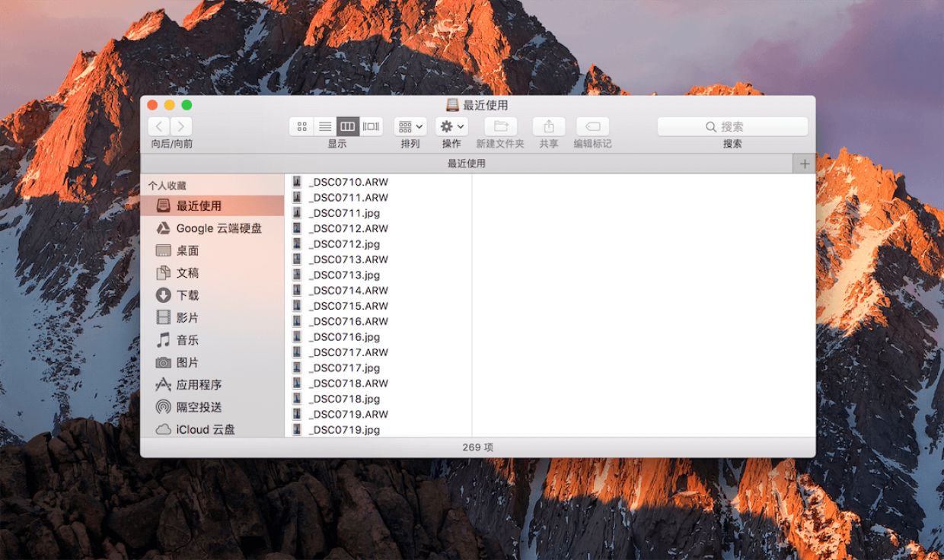
Task: Click the 图片 camera icon in sidebar
Action: 163,363
